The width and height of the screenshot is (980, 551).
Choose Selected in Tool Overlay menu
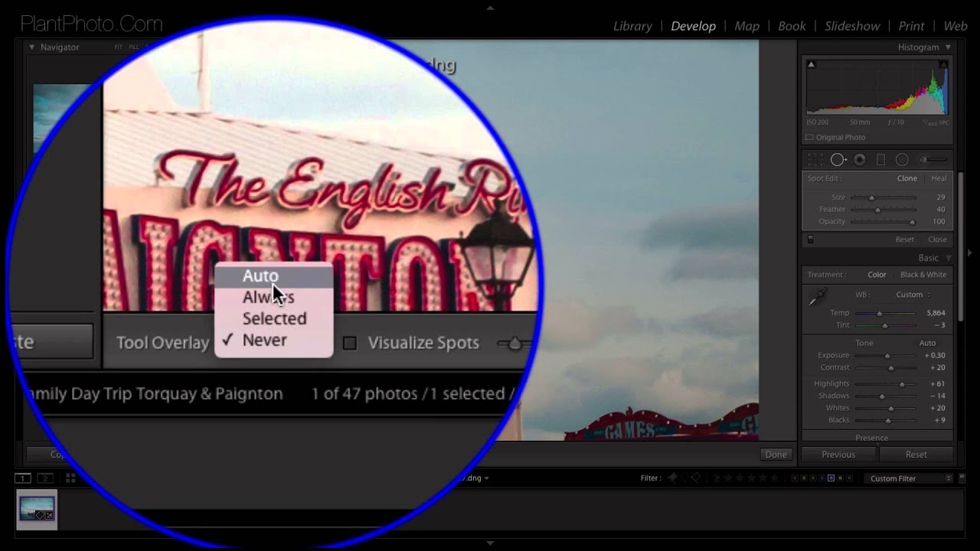274,319
